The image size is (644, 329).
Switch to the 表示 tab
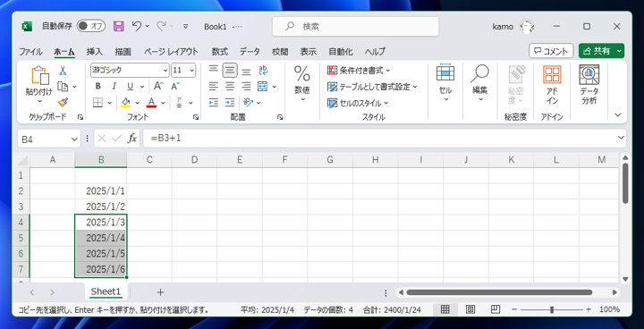(x=308, y=52)
